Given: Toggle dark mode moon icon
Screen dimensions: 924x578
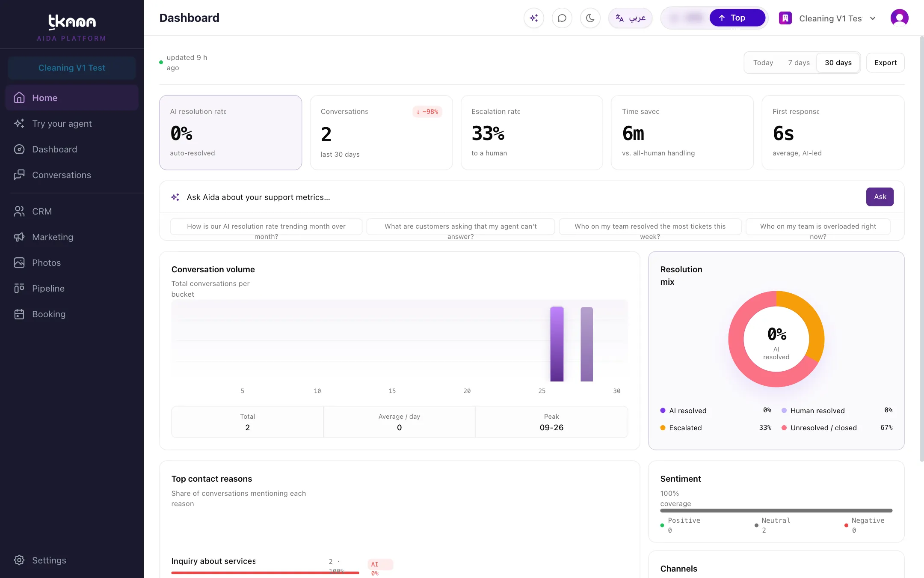Looking at the screenshot, I should 590,18.
